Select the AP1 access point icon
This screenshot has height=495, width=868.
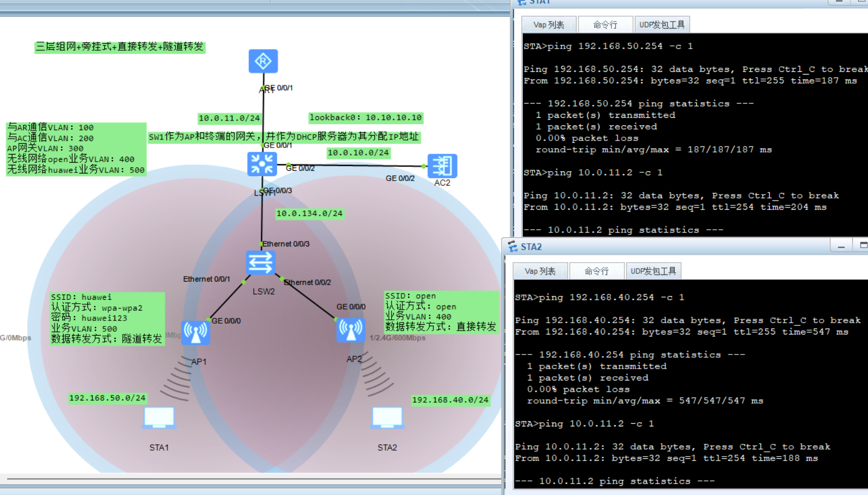pyautogui.click(x=196, y=332)
